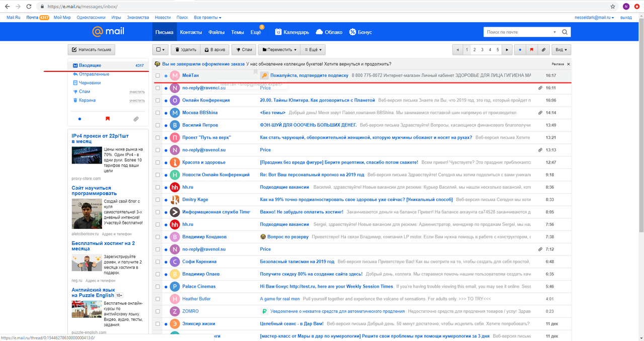Switch to Файлы tab

tap(216, 32)
